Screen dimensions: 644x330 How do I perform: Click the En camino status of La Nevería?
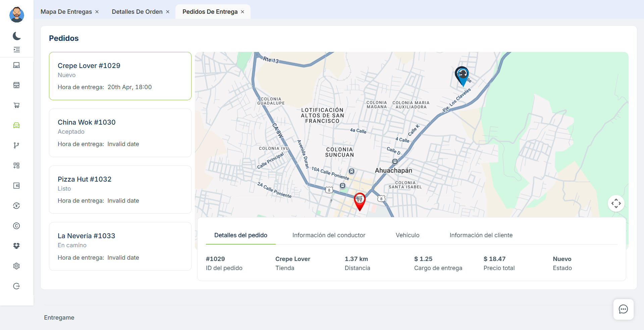72,245
